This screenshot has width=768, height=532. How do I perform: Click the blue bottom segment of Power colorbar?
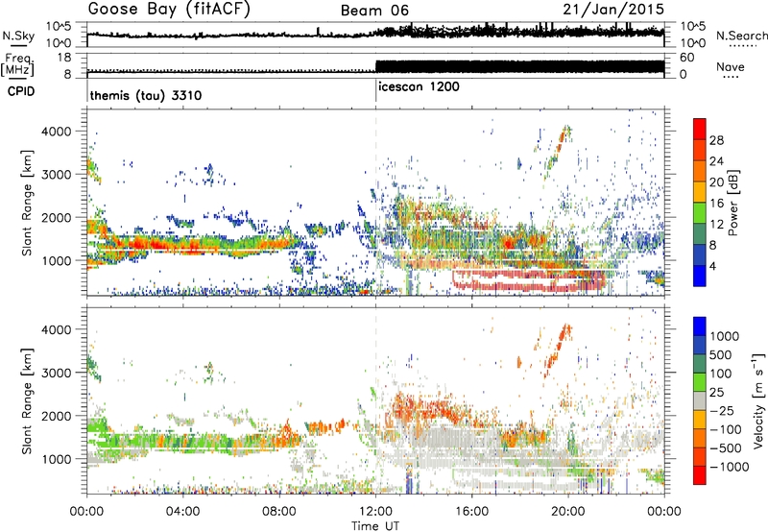pyautogui.click(x=700, y=276)
